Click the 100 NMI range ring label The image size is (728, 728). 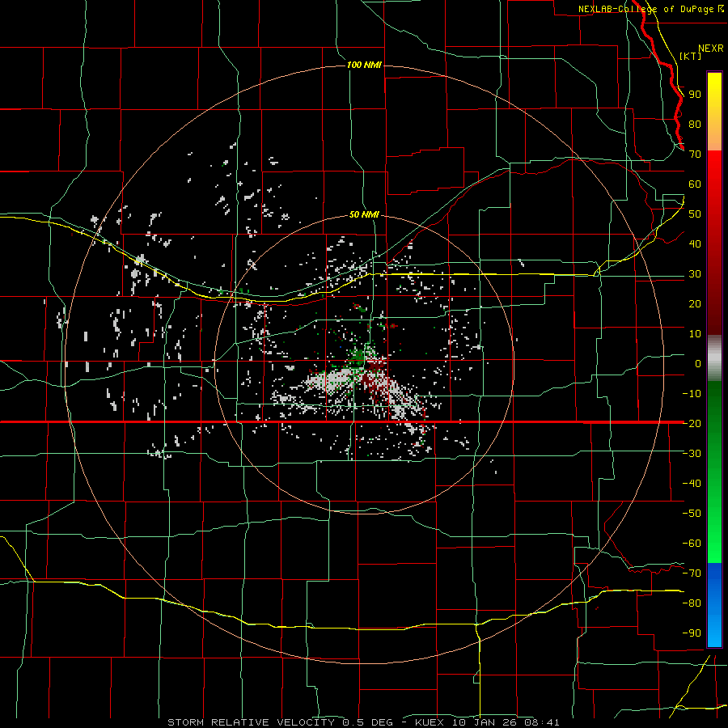tap(364, 65)
